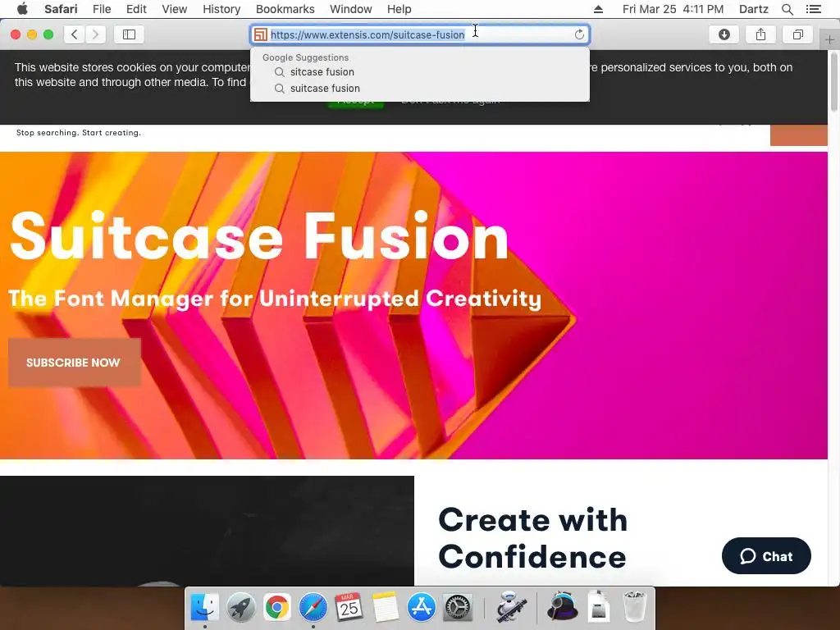Open the View menu
The width and height of the screenshot is (840, 630).
click(174, 9)
